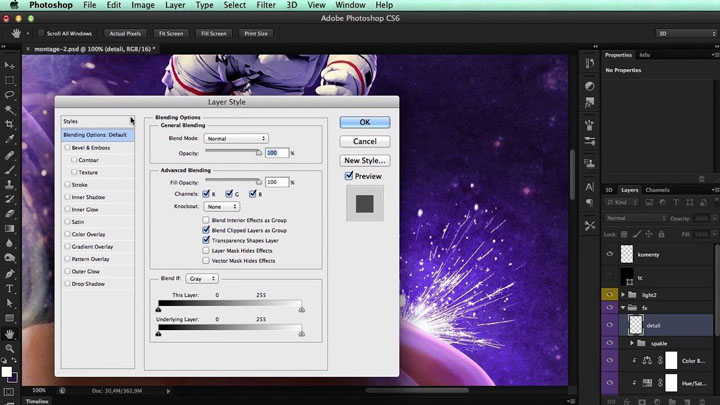Select the Clone Stamp tool

[x=9, y=184]
